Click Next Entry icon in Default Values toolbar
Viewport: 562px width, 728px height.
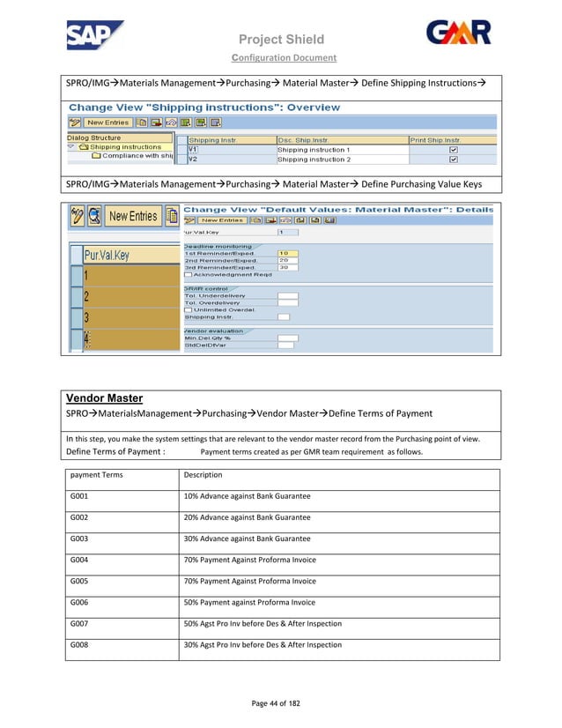[x=314, y=220]
